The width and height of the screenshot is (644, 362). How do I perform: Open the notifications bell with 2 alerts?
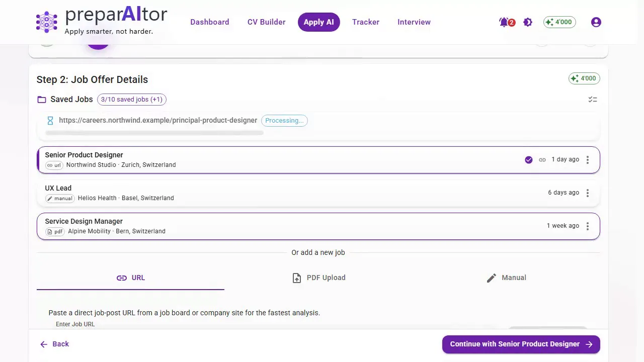click(x=504, y=22)
